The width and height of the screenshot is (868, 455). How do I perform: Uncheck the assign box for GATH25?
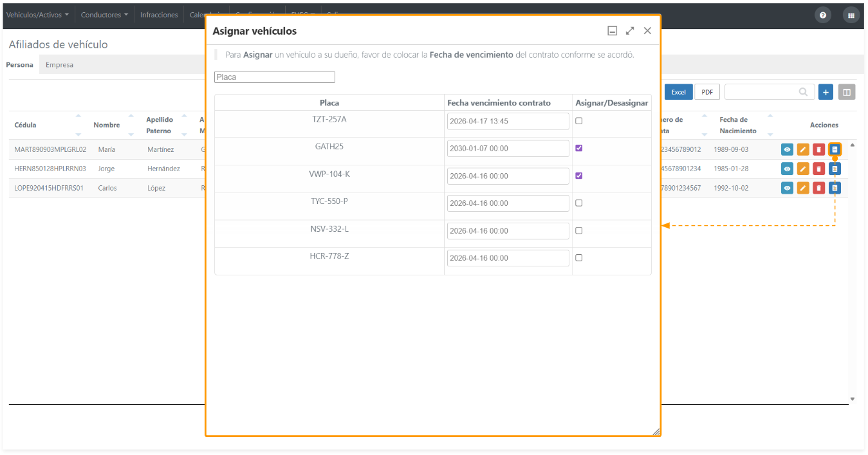pos(579,148)
